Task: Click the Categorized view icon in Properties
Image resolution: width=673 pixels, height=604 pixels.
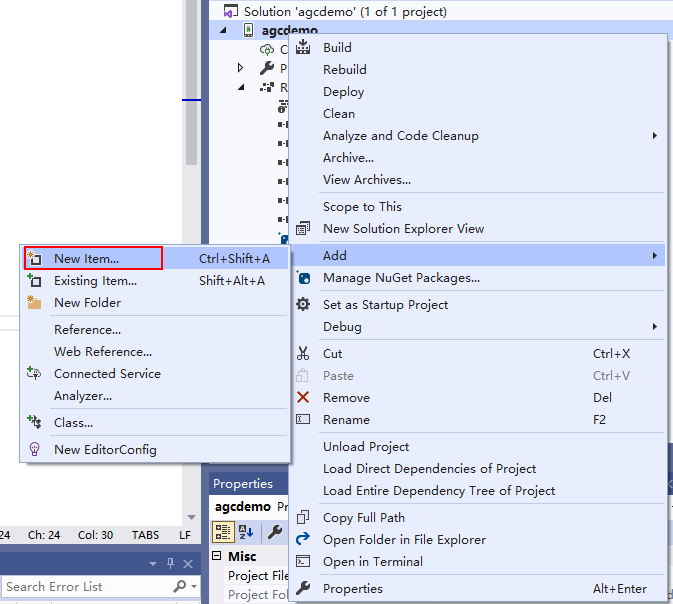Action: 224,532
